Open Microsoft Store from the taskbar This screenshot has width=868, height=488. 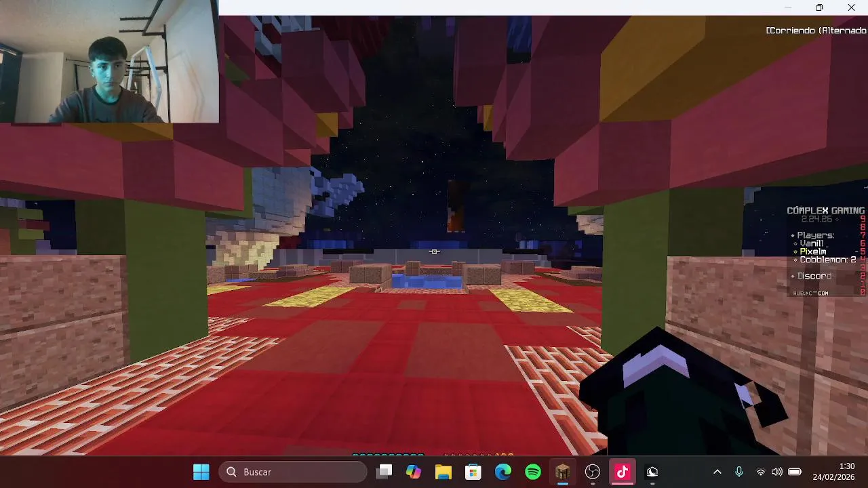[x=473, y=472]
